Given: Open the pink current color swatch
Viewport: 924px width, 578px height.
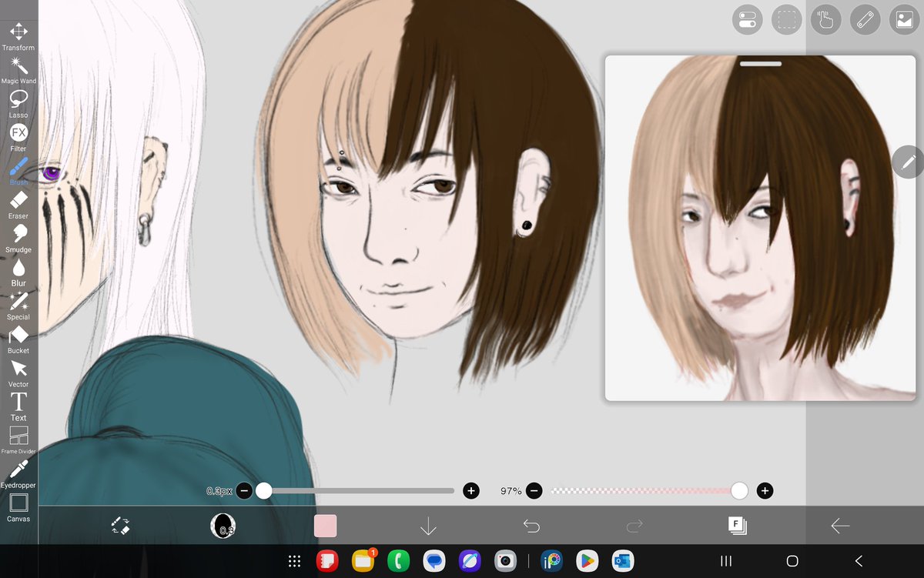Looking at the screenshot, I should pyautogui.click(x=326, y=526).
